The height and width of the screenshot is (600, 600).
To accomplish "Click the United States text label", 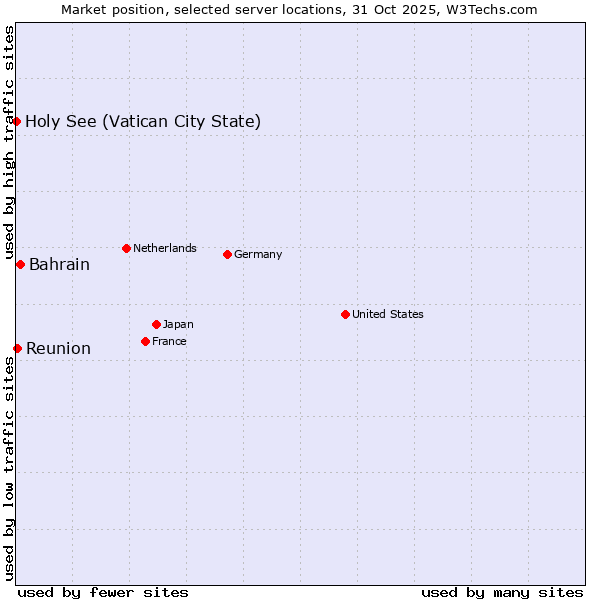I will pyautogui.click(x=387, y=314).
